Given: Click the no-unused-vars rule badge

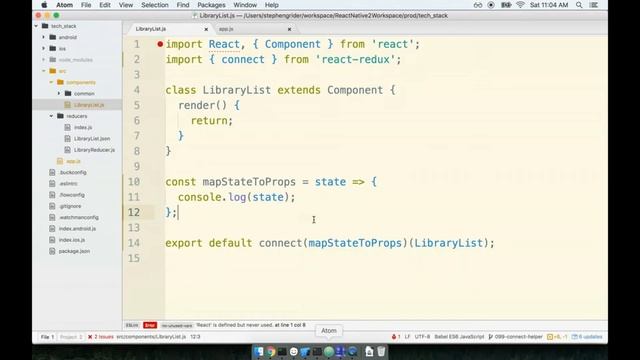Looking at the screenshot, I should (177, 326).
